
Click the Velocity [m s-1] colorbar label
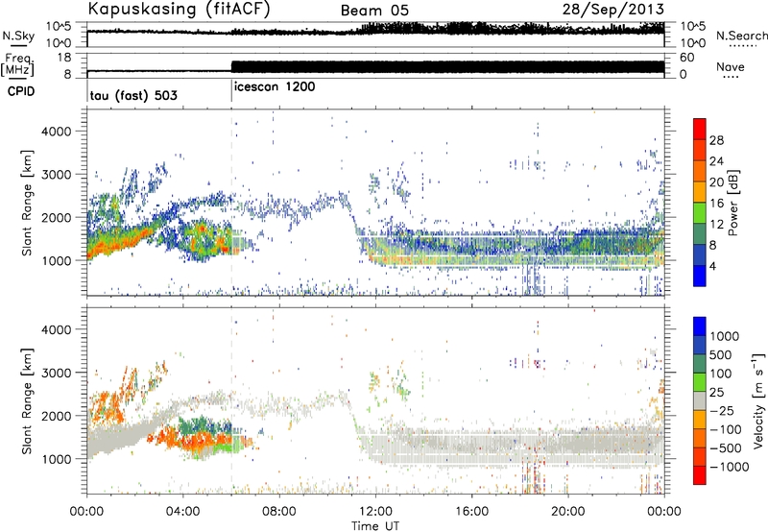758,400
